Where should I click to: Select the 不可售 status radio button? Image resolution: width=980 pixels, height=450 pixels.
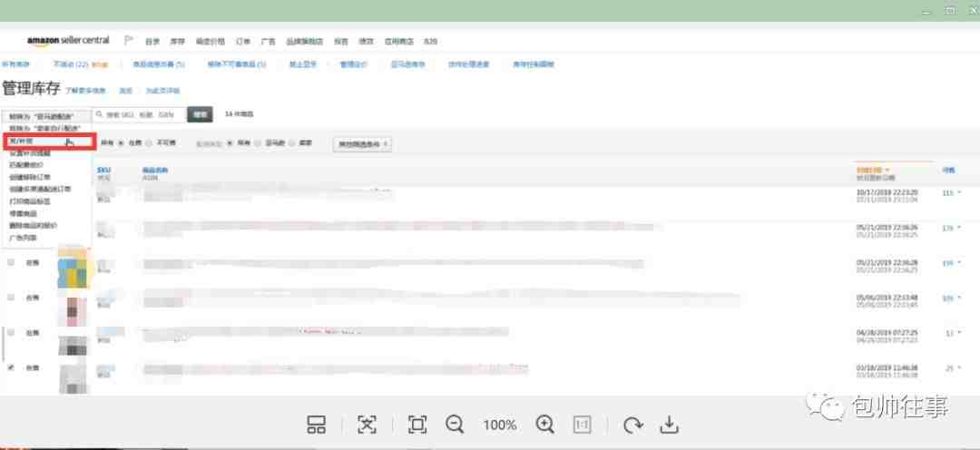(149, 143)
